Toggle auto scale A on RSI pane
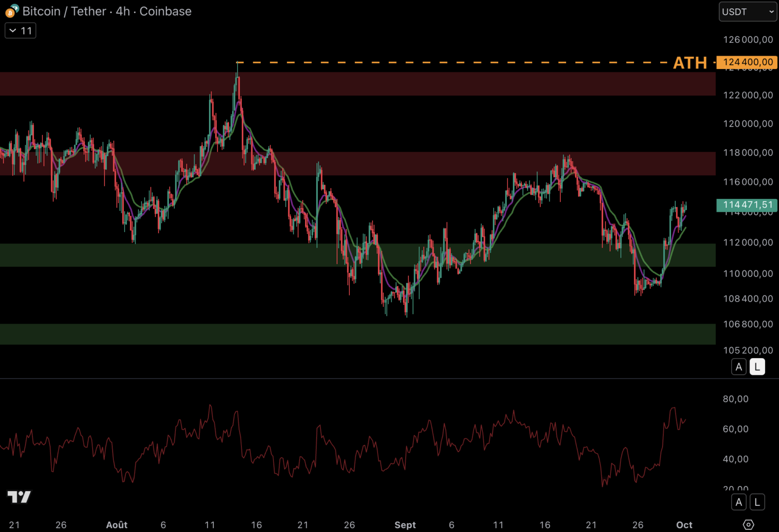Viewport: 779px width, 532px height. (738, 502)
